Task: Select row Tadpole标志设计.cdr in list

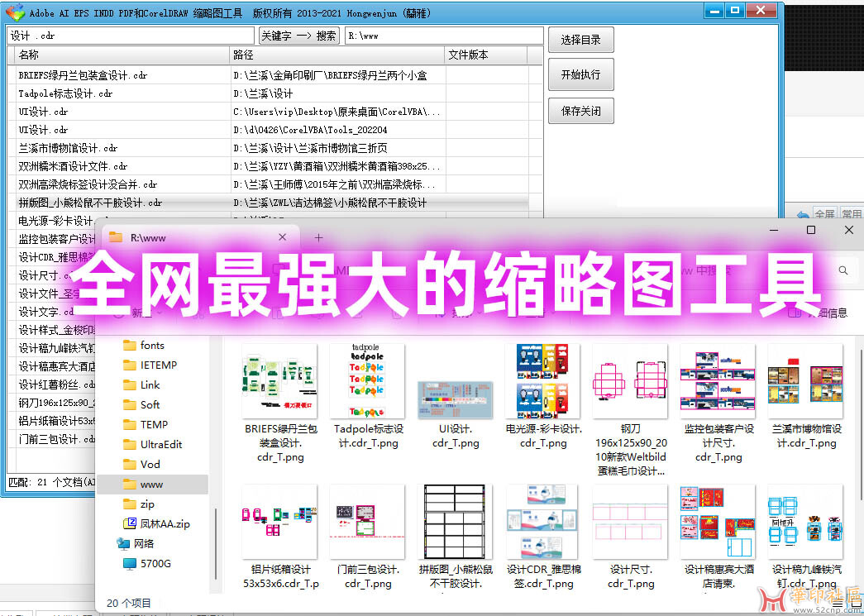Action: [268, 93]
